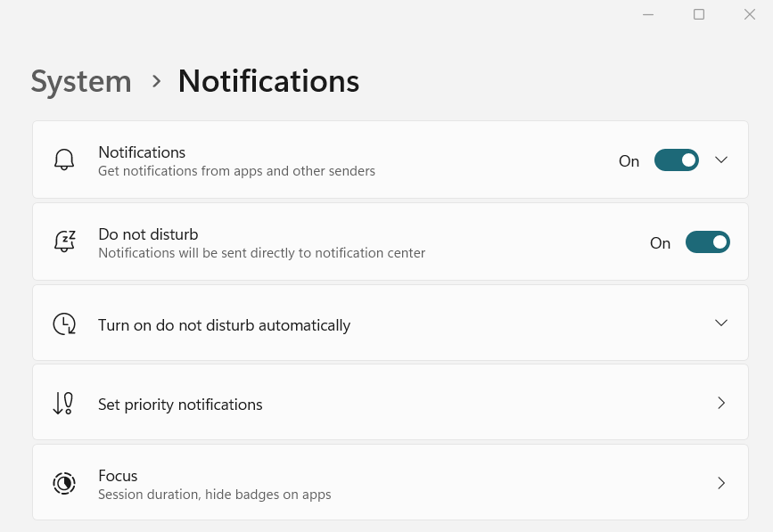Screen dimensions: 773x532
Task: Go back to System breadcrumb
Action: click(x=81, y=81)
